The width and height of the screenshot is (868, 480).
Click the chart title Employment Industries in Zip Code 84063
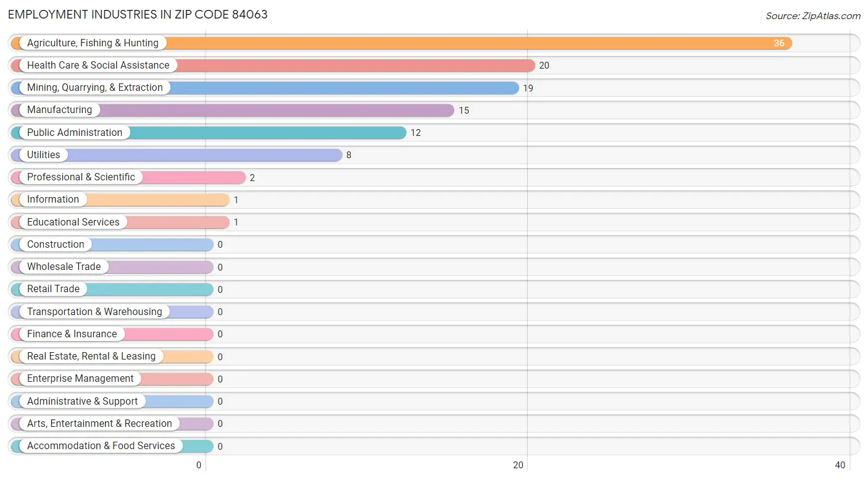coord(138,15)
